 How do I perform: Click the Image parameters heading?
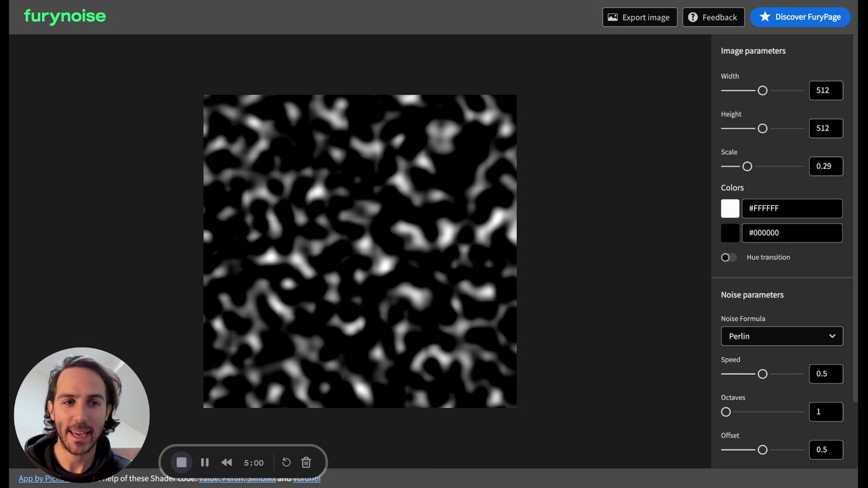pyautogui.click(x=753, y=51)
